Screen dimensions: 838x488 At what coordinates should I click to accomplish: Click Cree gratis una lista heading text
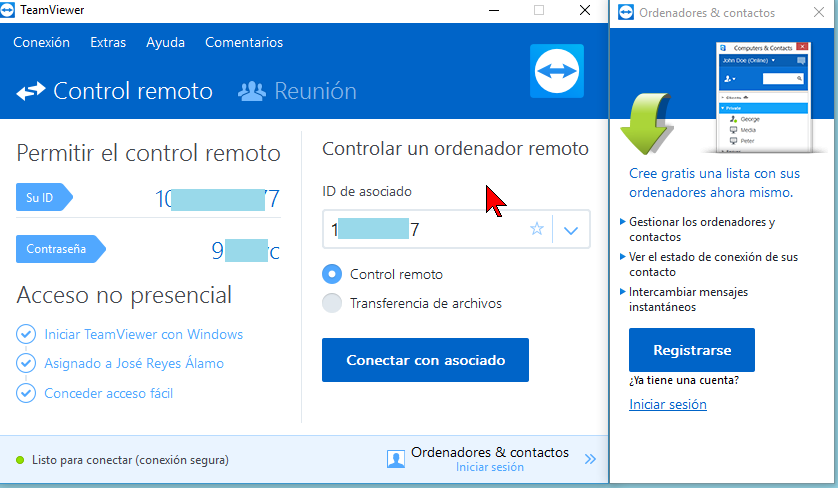714,183
